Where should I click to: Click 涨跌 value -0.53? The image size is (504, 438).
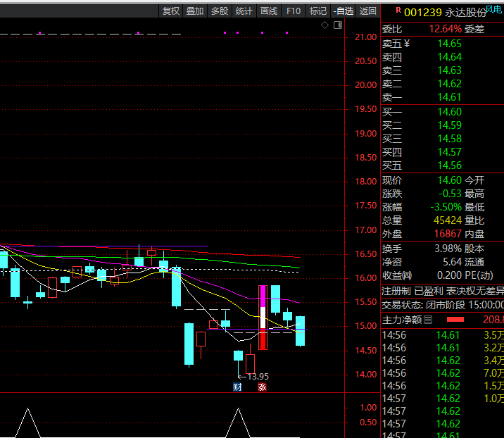click(x=450, y=194)
